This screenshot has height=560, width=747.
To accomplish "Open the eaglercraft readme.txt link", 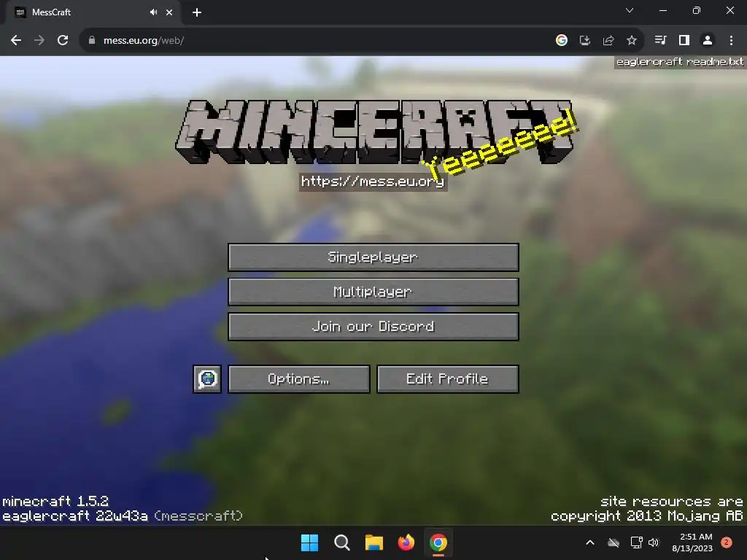I will 680,62.
